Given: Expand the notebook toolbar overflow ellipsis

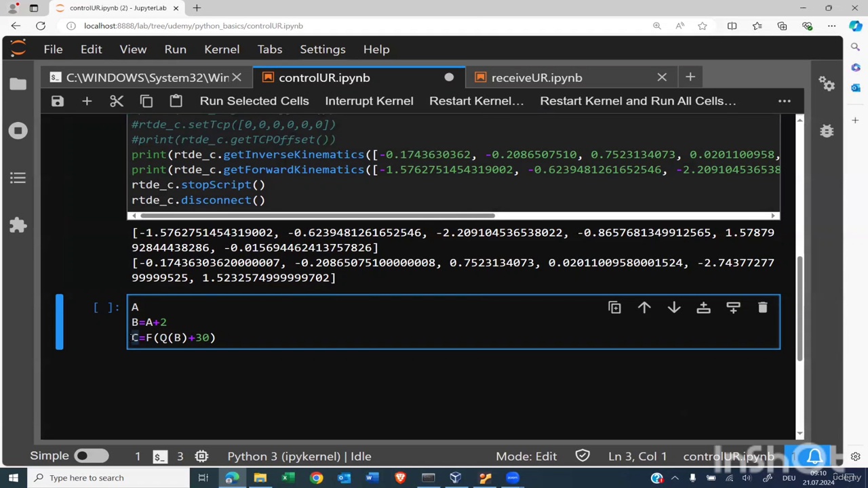Looking at the screenshot, I should pos(785,101).
